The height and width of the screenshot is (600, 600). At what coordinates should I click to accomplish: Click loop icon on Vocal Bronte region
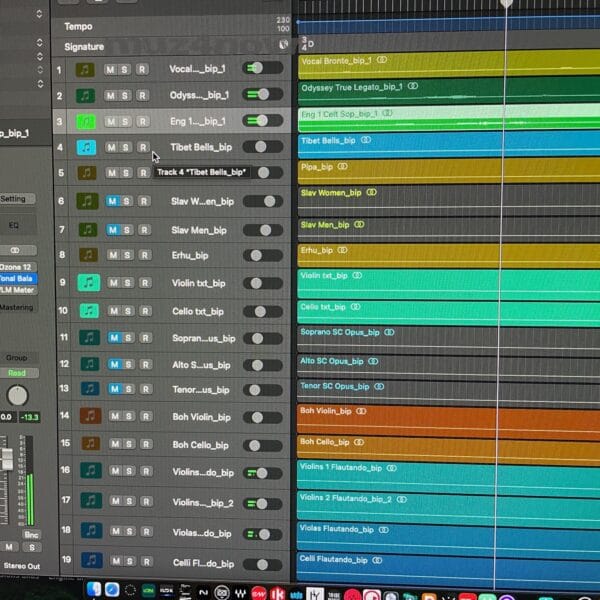coord(382,60)
